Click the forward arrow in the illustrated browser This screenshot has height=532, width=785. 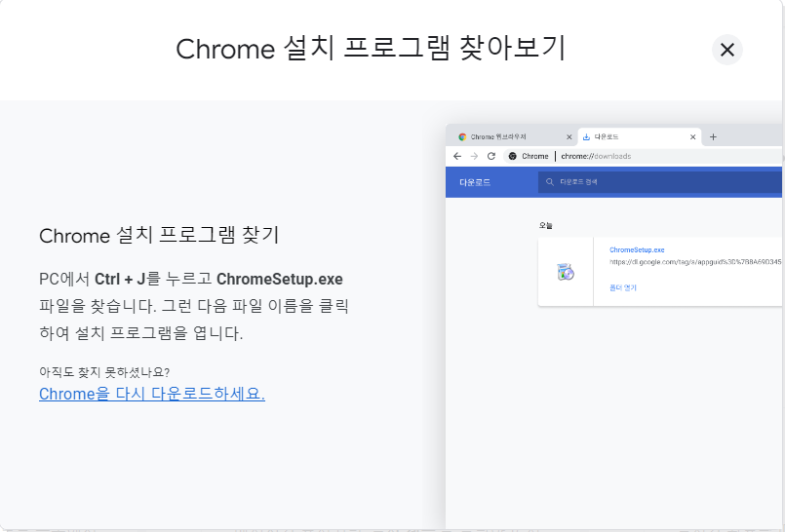474,156
